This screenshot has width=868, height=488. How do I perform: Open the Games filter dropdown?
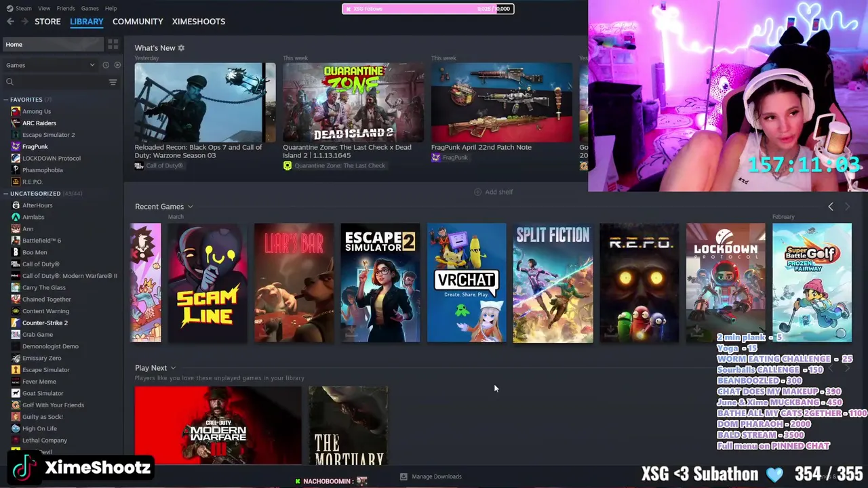pos(50,65)
